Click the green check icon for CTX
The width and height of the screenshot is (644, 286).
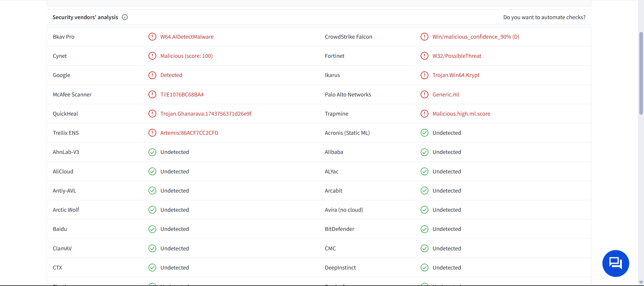pos(152,268)
